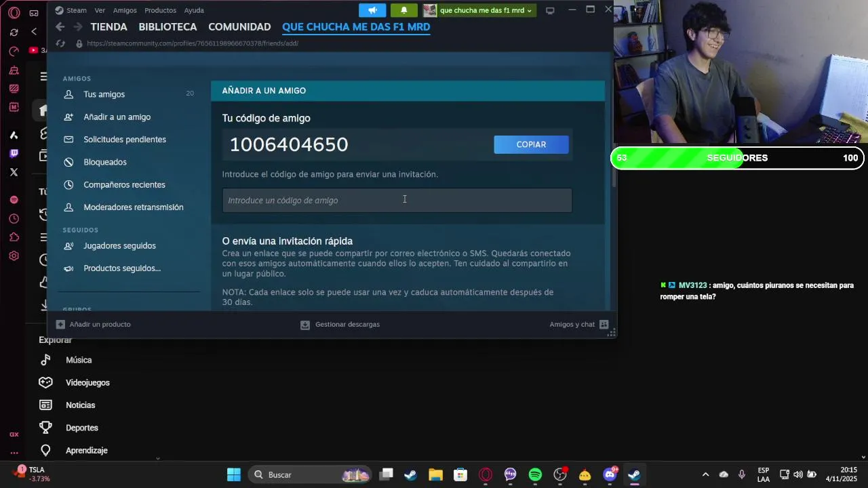868x488 pixels.
Task: Open Gestionar descargas
Action: click(x=340, y=324)
